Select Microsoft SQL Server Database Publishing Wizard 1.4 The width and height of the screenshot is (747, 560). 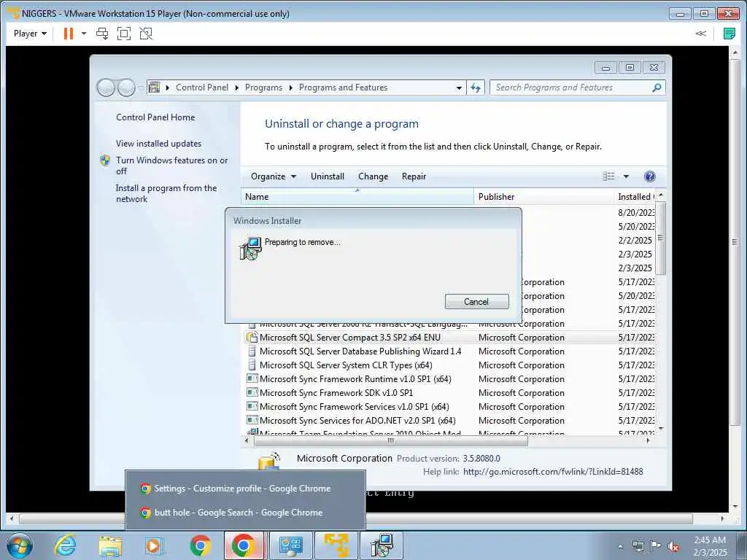[360, 351]
